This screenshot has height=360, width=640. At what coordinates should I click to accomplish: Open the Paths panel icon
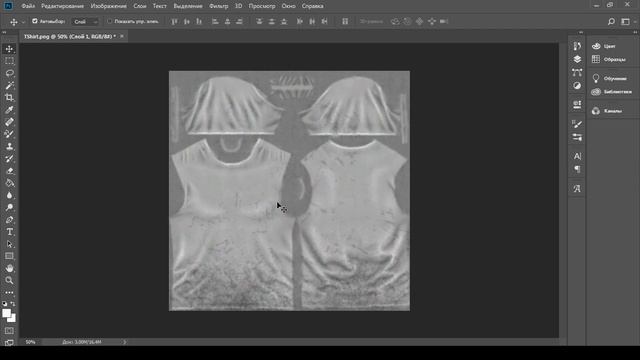click(x=577, y=73)
